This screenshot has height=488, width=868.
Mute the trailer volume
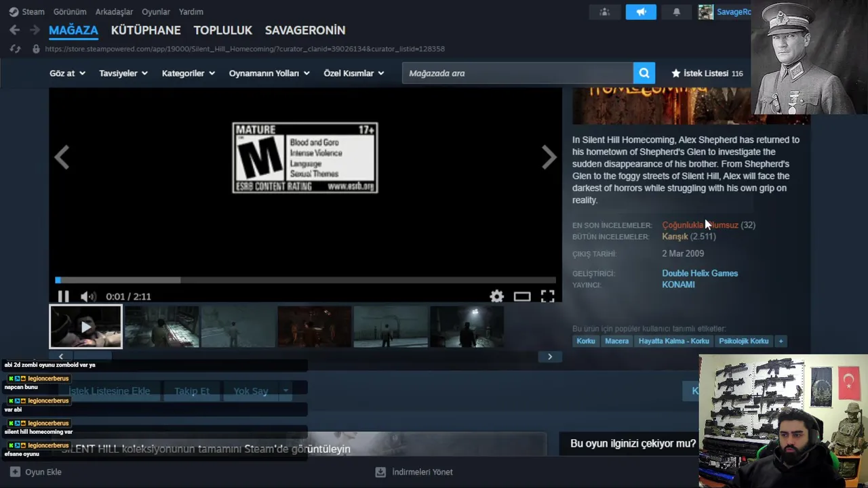tap(87, 296)
